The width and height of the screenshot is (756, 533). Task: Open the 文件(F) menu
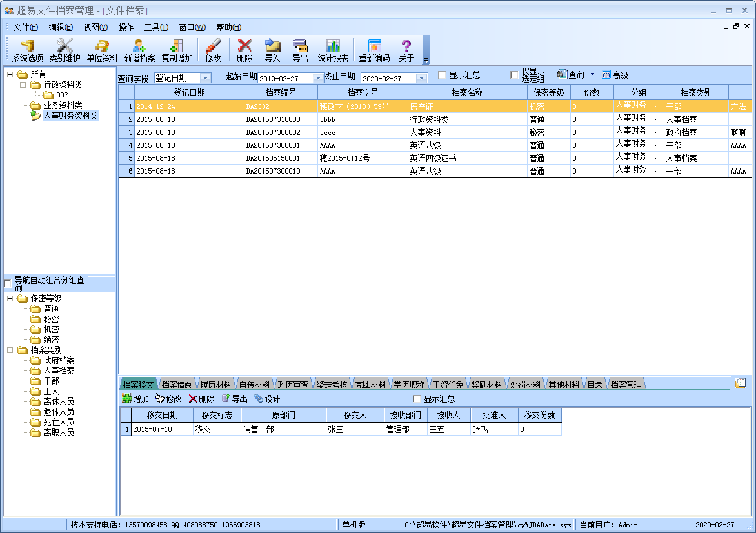click(26, 27)
